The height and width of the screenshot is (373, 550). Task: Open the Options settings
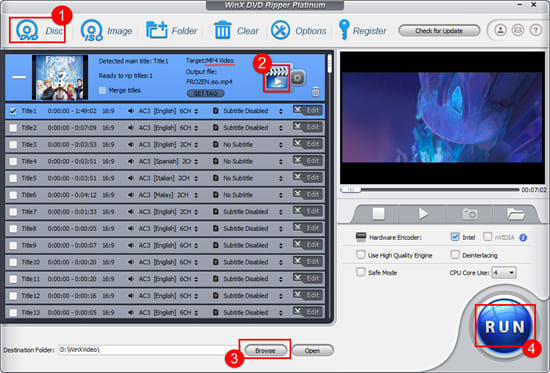[299, 31]
